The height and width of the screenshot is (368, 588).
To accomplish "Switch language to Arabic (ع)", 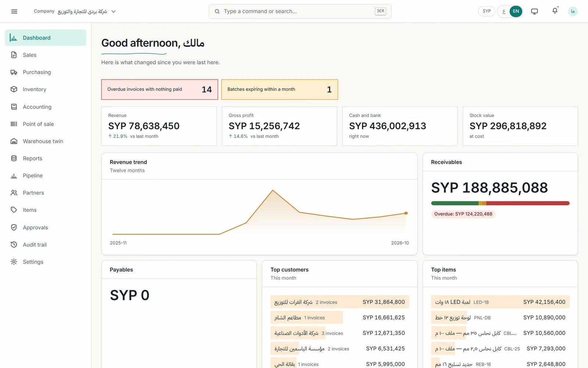I will (504, 11).
